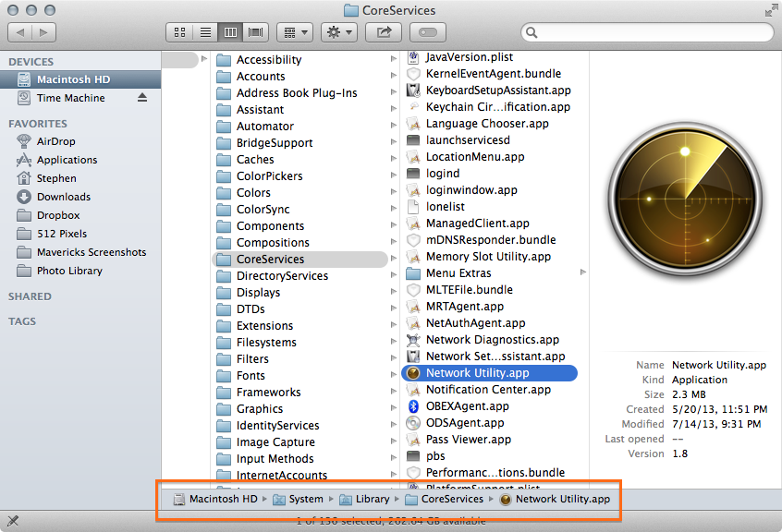The image size is (782, 532).
Task: Expand the Frameworks folder arrow
Action: 394,391
